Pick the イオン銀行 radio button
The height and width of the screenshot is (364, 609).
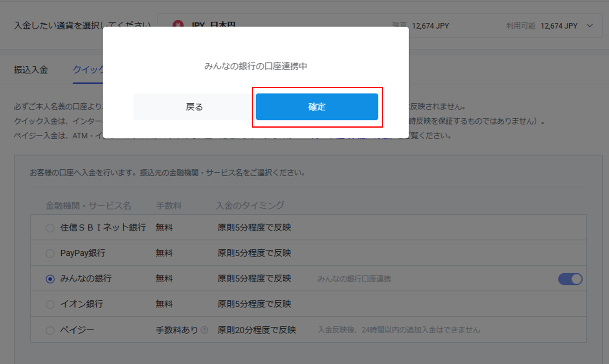50,305
